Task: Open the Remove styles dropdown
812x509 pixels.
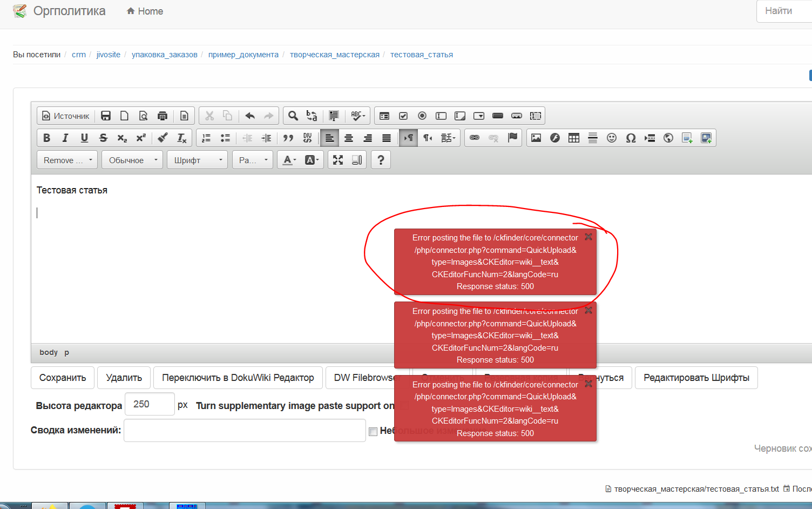Action: (67, 160)
